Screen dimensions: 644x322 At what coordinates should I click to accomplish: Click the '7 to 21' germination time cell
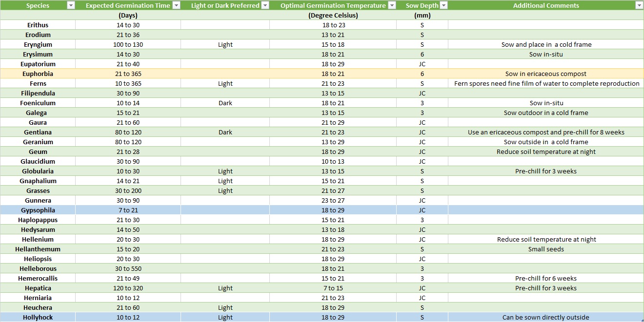pyautogui.click(x=128, y=210)
